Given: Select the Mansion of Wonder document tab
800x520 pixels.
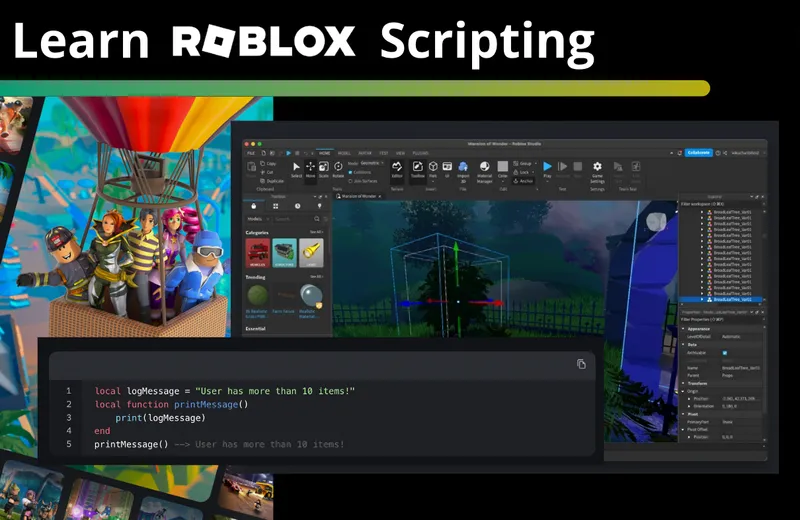Looking at the screenshot, I should (x=359, y=196).
